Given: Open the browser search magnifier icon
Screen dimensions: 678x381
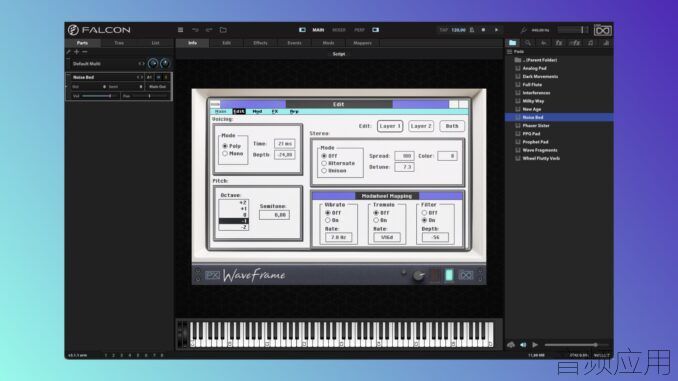Looking at the screenshot, I should click(528, 43).
